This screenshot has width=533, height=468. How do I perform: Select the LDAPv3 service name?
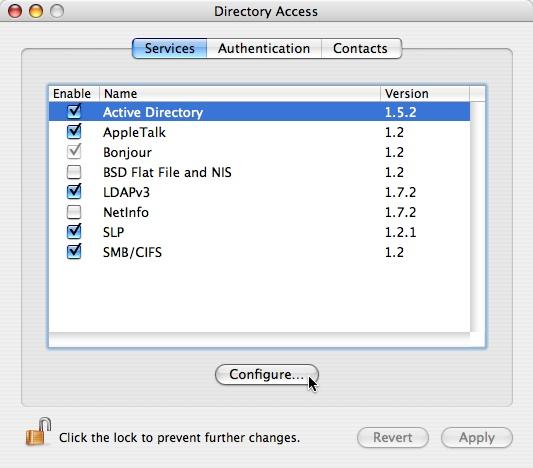[x=126, y=192]
